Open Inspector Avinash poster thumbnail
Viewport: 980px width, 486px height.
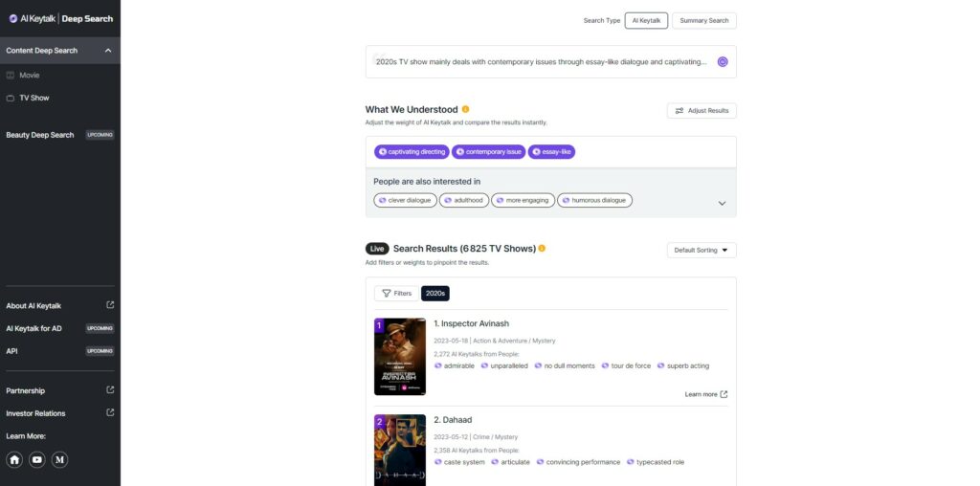[x=400, y=357]
